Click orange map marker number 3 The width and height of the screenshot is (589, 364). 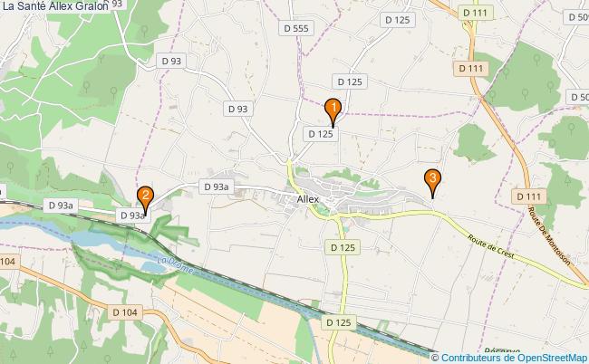pos(433,183)
